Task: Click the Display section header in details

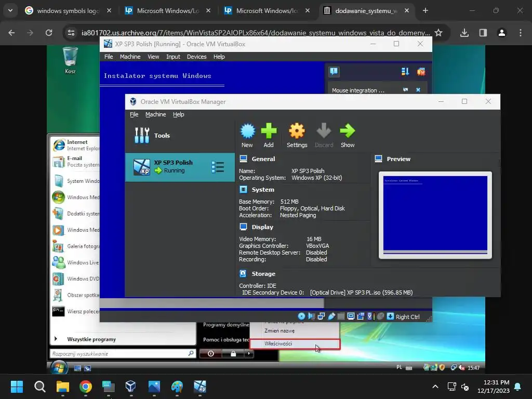Action: [262, 227]
